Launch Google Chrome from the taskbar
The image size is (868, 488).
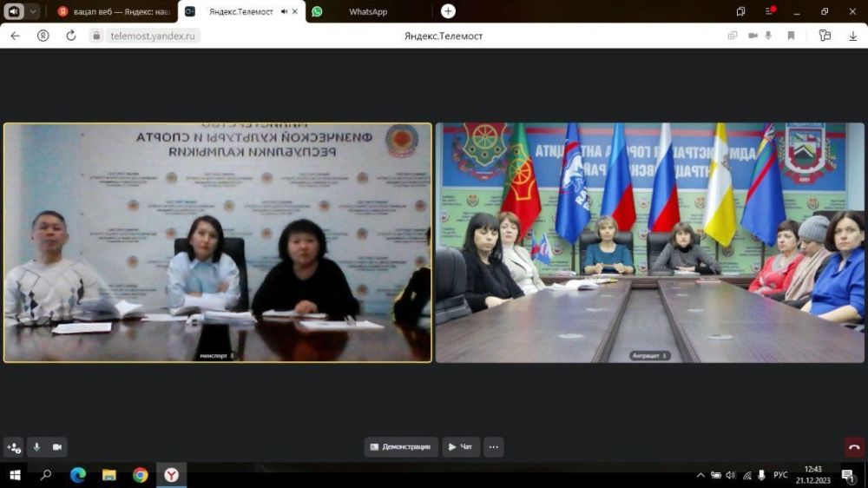[140, 475]
